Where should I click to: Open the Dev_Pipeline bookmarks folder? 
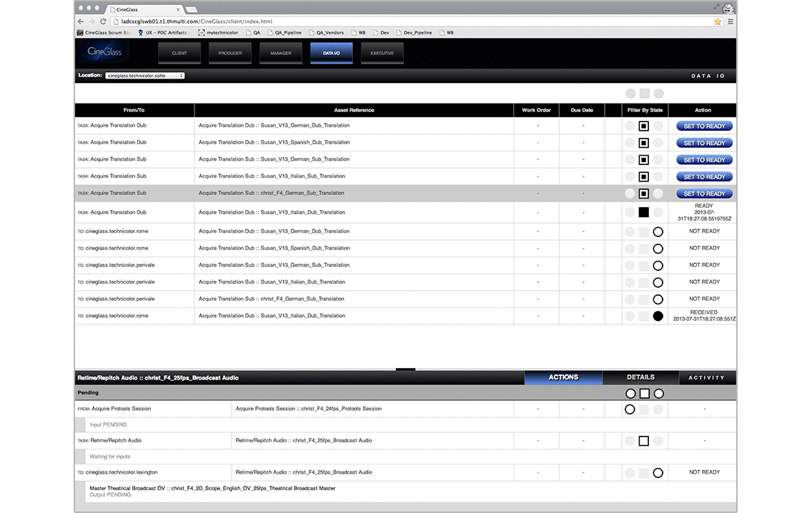coord(418,32)
